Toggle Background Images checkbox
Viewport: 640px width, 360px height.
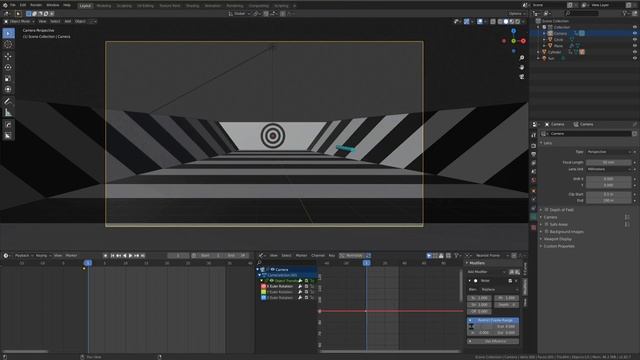(547, 232)
